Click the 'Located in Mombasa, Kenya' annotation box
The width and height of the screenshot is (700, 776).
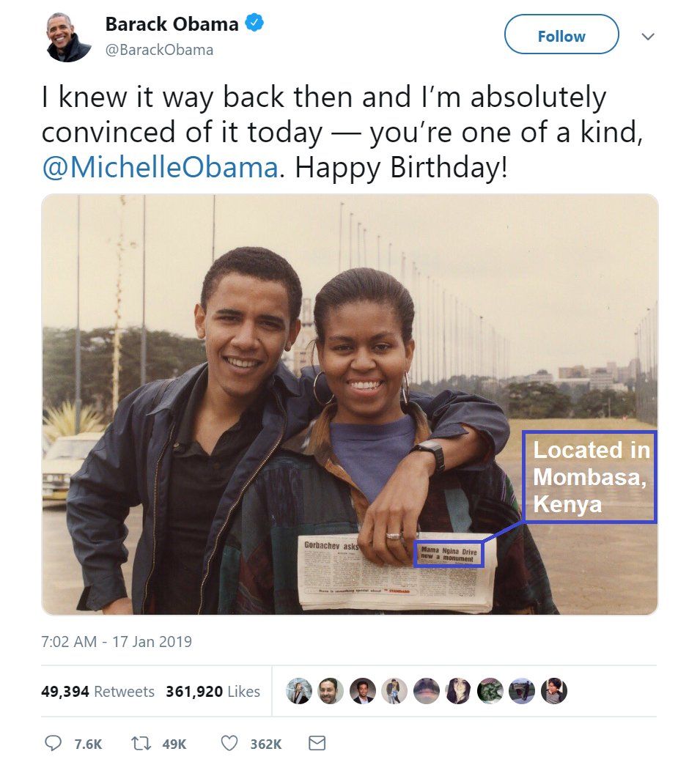tap(590, 476)
